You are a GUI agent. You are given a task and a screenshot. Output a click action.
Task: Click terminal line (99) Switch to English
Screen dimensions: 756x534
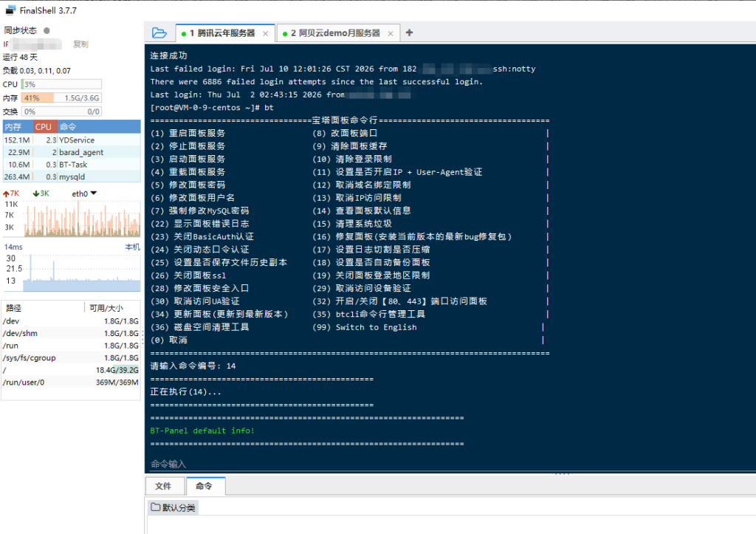(365, 327)
